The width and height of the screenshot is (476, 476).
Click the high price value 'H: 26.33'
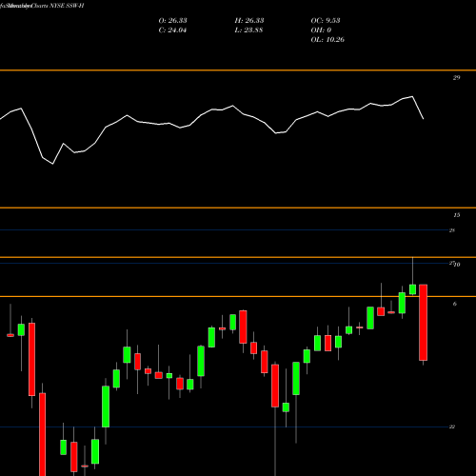249,21
